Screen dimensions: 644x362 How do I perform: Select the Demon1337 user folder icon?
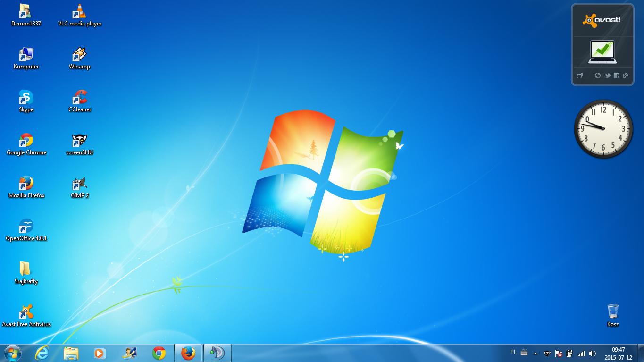coord(26,15)
